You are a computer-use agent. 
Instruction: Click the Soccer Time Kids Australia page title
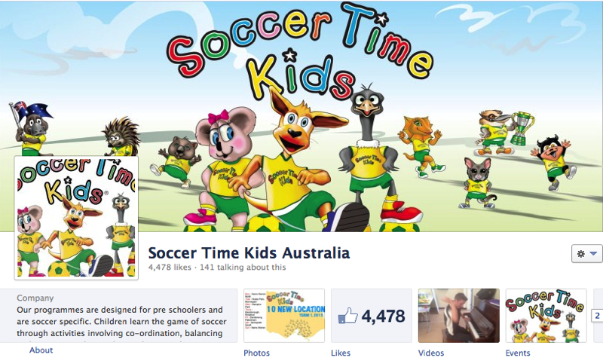pyautogui.click(x=249, y=253)
